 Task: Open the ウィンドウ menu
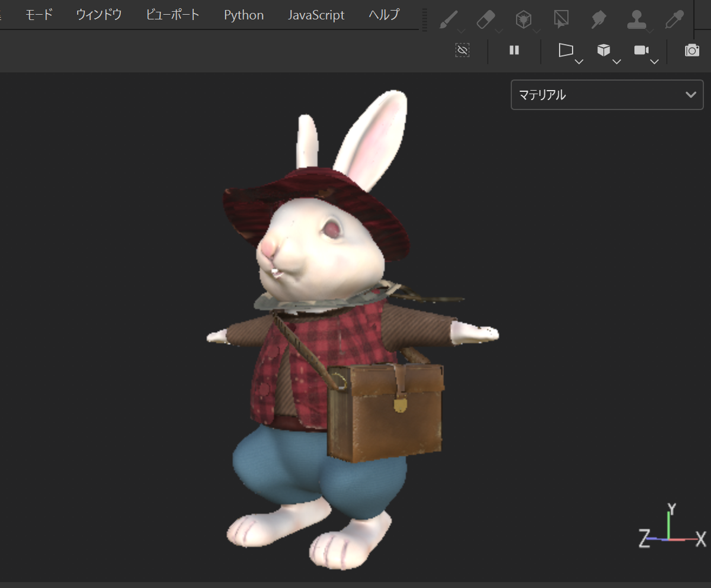click(99, 15)
